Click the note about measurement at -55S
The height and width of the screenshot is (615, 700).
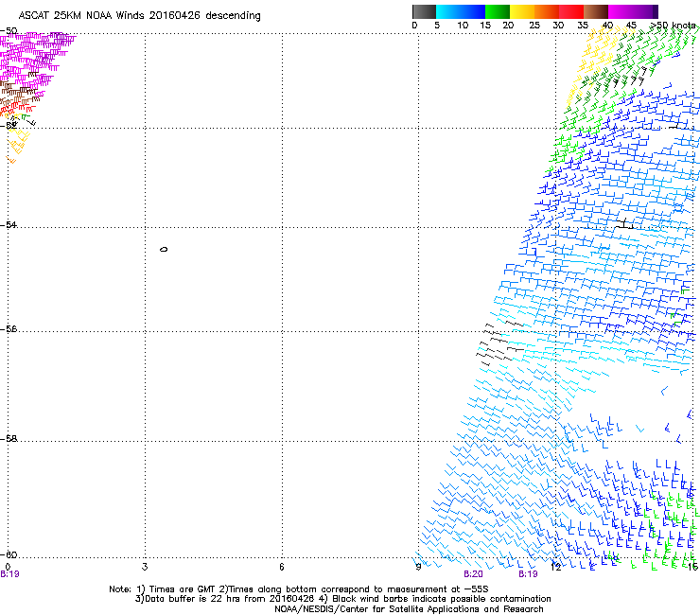(354, 589)
